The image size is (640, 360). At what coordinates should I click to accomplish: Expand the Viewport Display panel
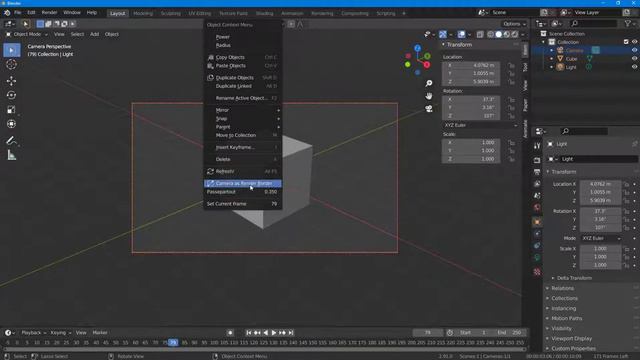pyautogui.click(x=571, y=338)
